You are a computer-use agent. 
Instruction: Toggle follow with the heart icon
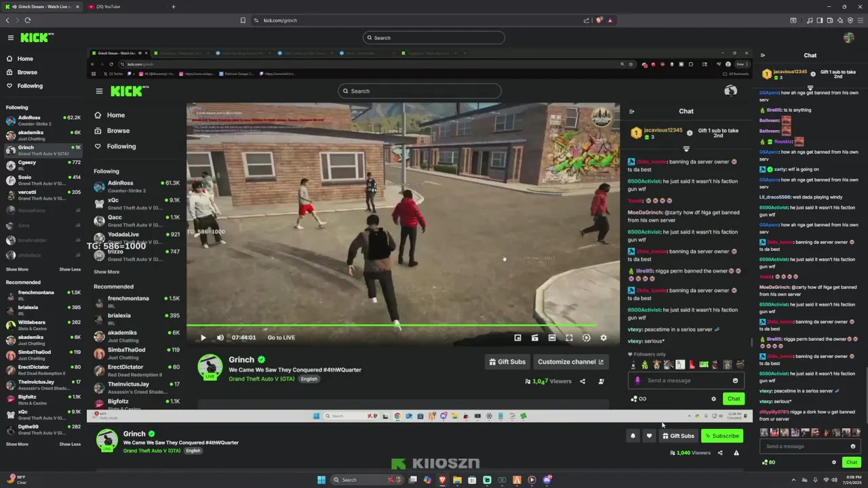[x=649, y=436]
